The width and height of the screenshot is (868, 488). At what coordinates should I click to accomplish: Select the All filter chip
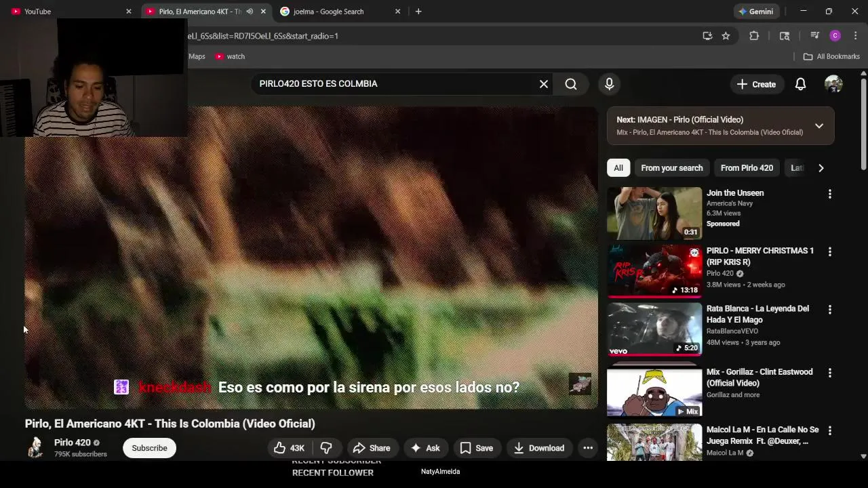(618, 168)
